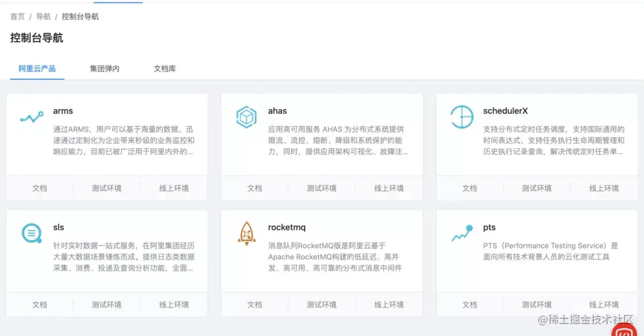Click the sls description text
Viewport: 644px width, 336px height.
[123, 257]
